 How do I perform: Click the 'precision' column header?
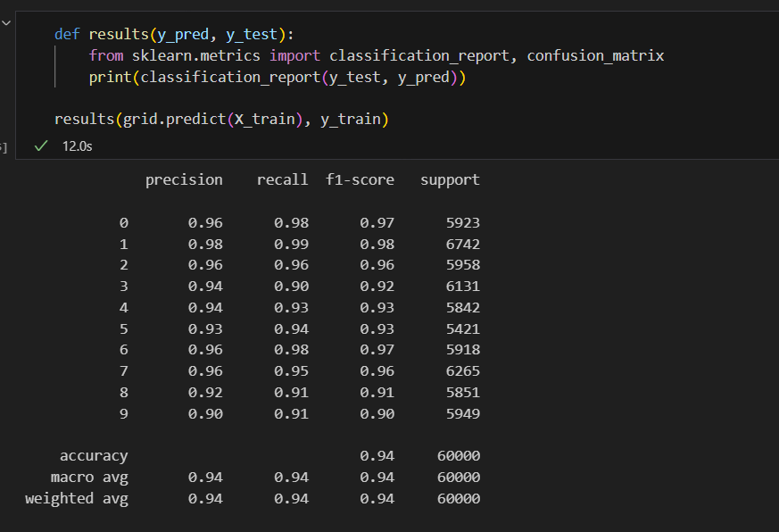[184, 180]
